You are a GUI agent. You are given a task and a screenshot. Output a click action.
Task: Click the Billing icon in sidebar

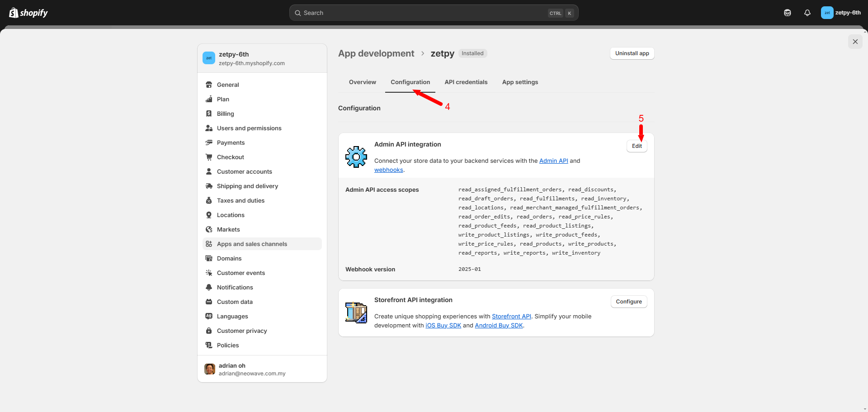209,114
